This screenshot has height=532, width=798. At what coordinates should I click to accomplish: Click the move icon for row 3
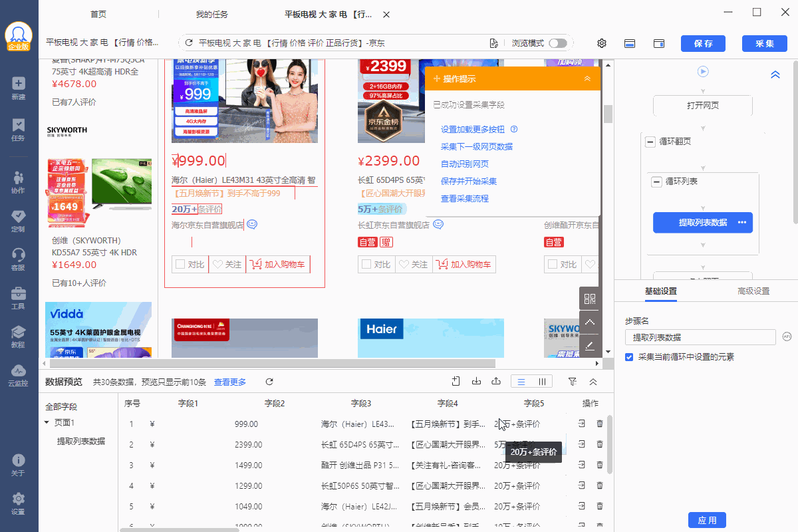pyautogui.click(x=582, y=465)
